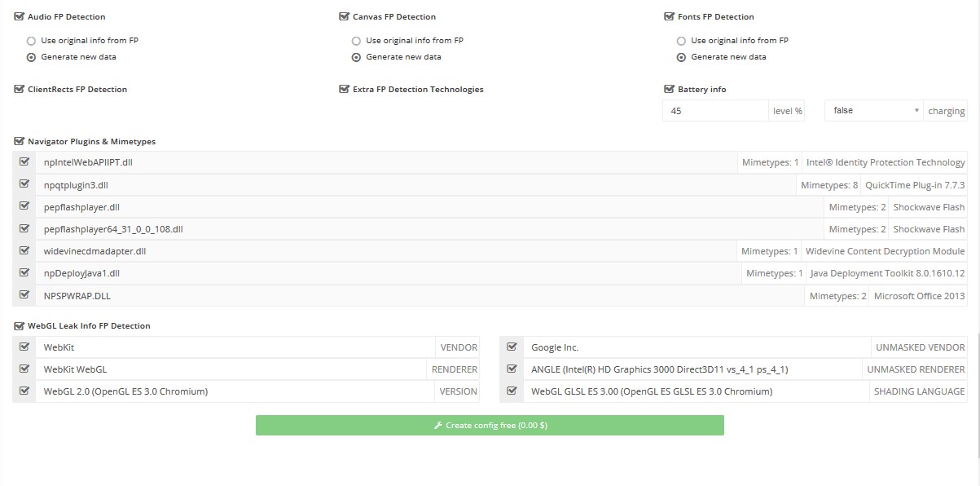This screenshot has width=980, height=486.
Task: Select 'Use original info from FP' for Audio
Action: pyautogui.click(x=32, y=41)
